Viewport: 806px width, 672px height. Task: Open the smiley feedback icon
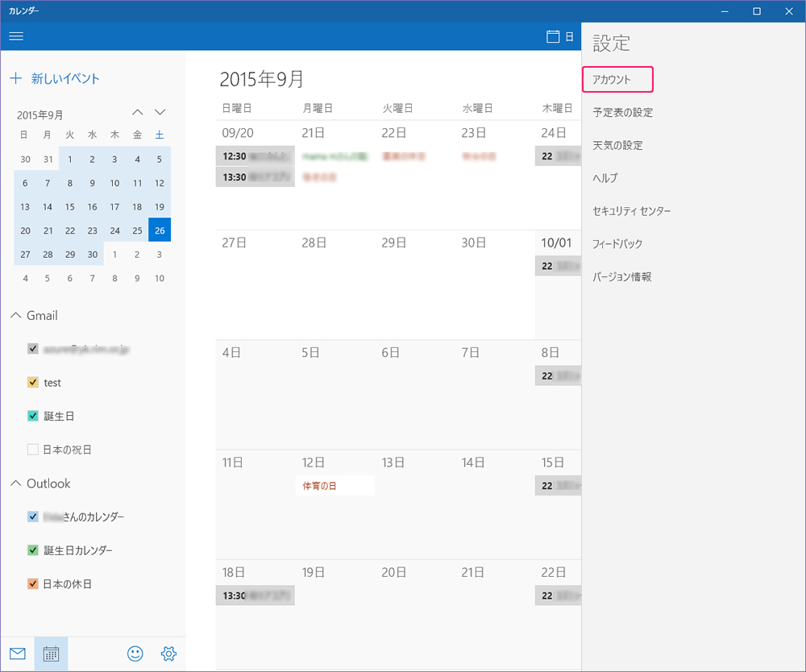[135, 653]
